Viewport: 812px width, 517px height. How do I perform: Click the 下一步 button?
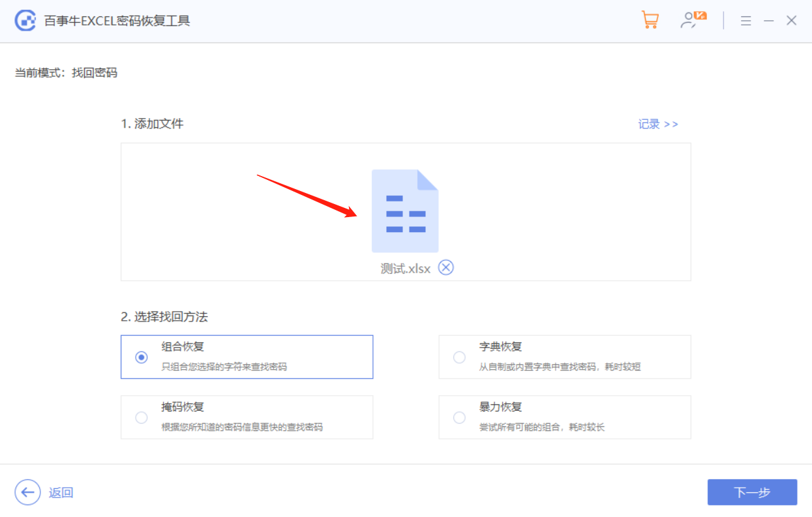point(752,492)
